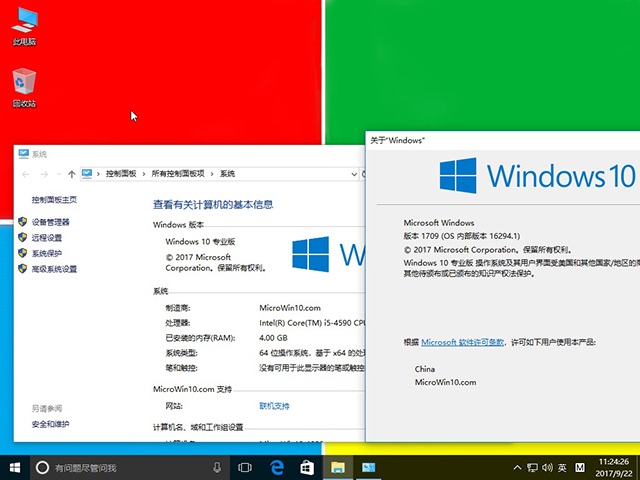
Task: Select the 回收站 recycle bin icon
Action: (24, 88)
